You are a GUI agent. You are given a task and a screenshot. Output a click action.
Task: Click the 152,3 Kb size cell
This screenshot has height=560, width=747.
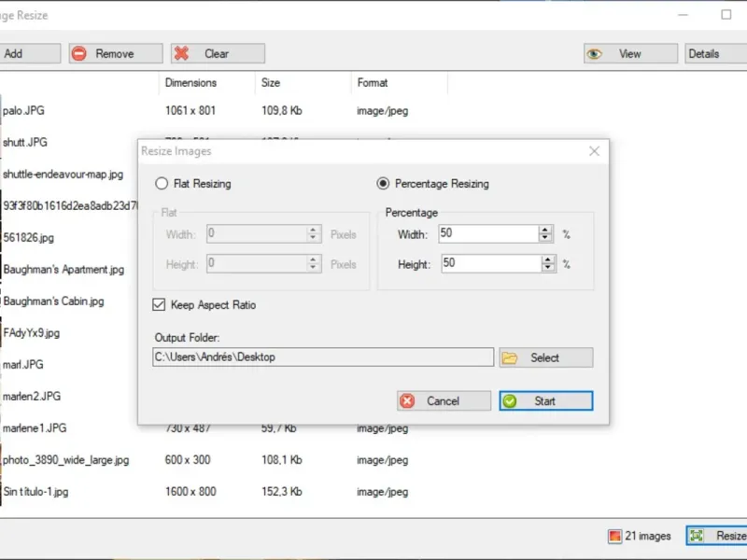pos(282,492)
